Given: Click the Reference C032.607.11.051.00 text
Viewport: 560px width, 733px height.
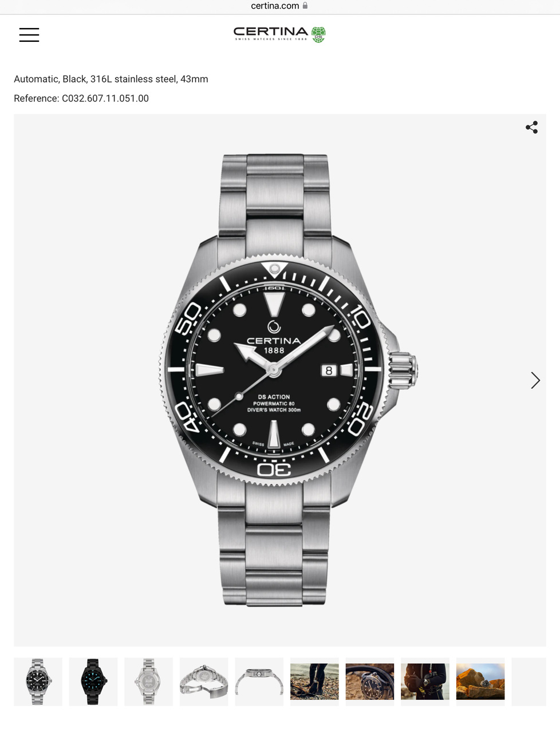Looking at the screenshot, I should point(81,98).
